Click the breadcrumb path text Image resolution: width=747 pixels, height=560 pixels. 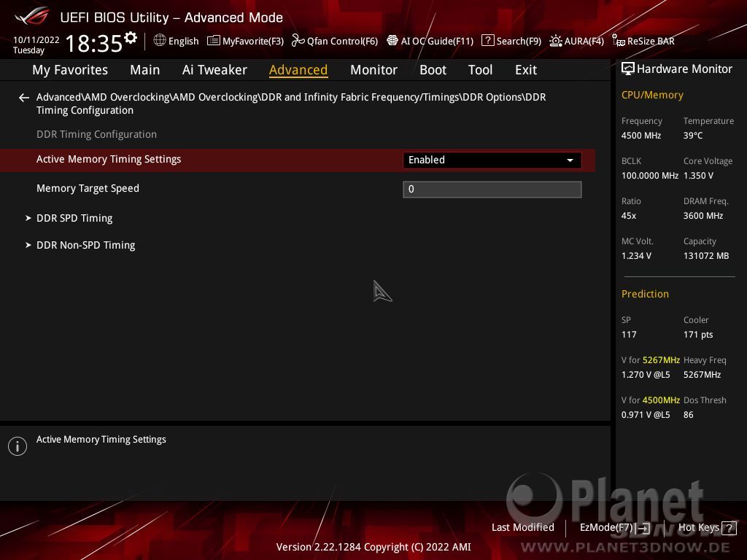pos(291,104)
